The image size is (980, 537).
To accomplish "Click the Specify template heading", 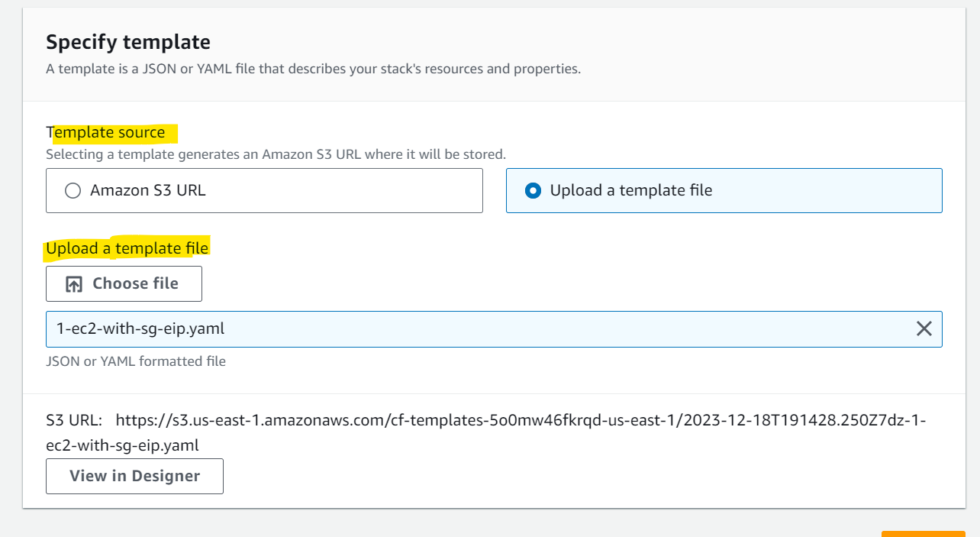I will [128, 41].
